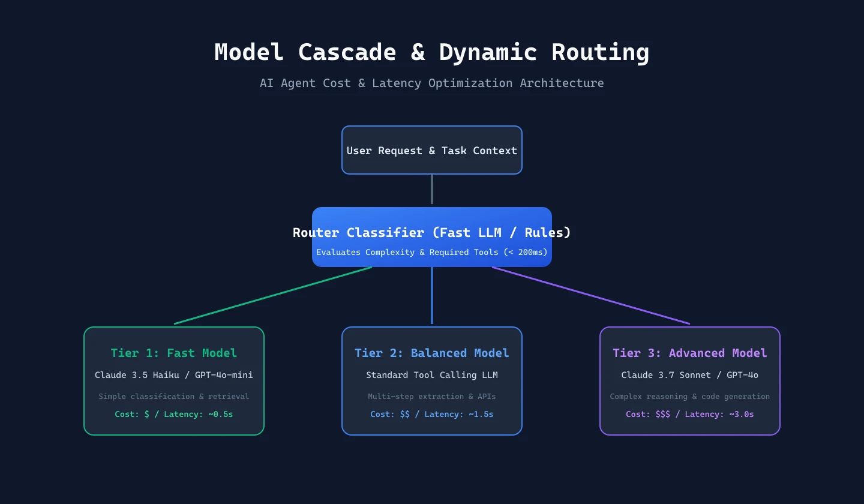Click 'Evaluates Complexity & Required Tools (< 200ms)' text
The image size is (864, 504).
(432, 252)
